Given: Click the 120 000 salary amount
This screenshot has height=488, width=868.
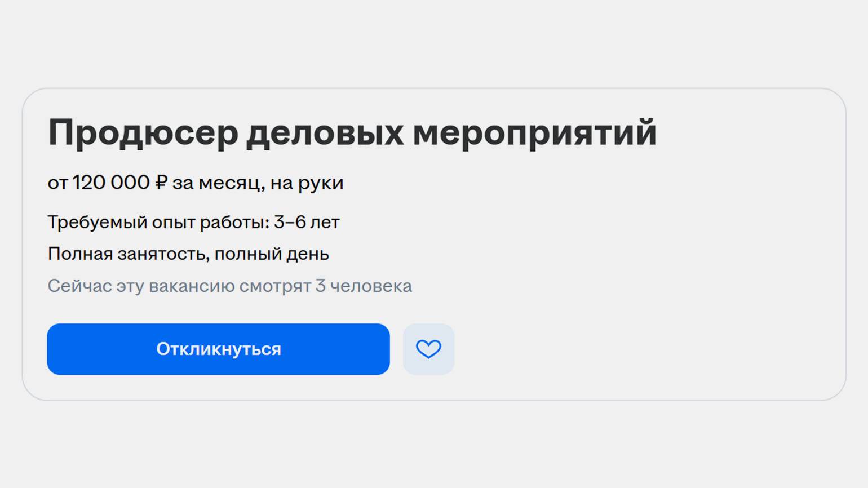Looking at the screenshot, I should [x=111, y=183].
